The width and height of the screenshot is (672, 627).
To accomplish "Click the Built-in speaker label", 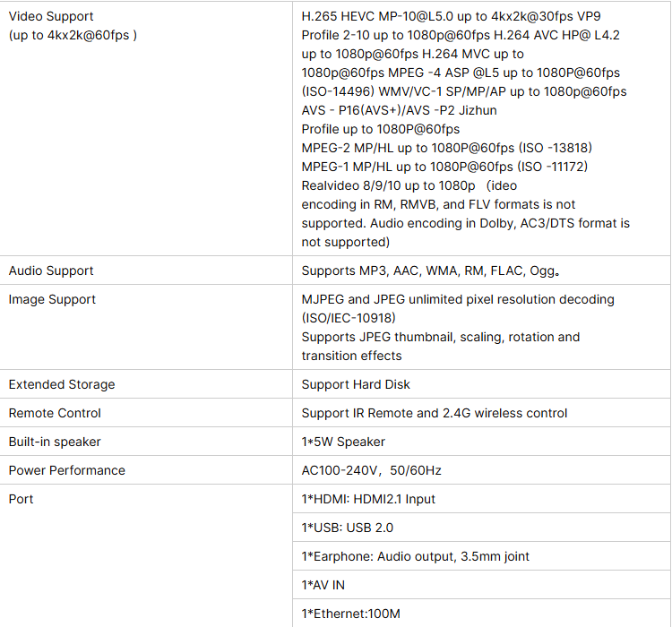I will [55, 442].
